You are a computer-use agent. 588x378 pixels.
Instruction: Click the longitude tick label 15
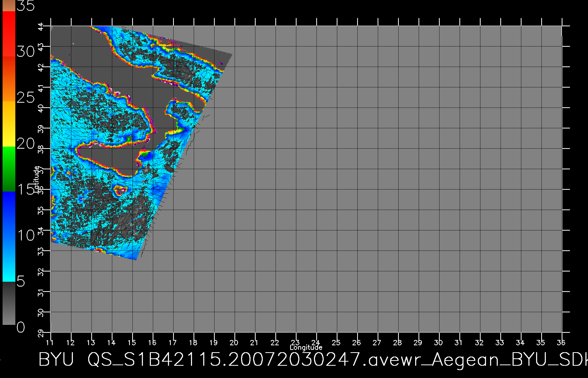click(132, 342)
